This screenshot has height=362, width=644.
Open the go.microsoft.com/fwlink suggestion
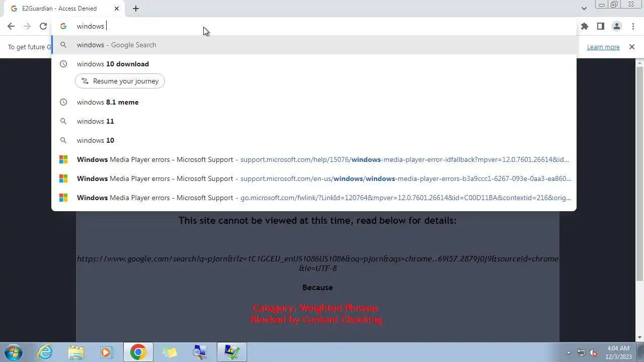pyautogui.click(x=314, y=198)
